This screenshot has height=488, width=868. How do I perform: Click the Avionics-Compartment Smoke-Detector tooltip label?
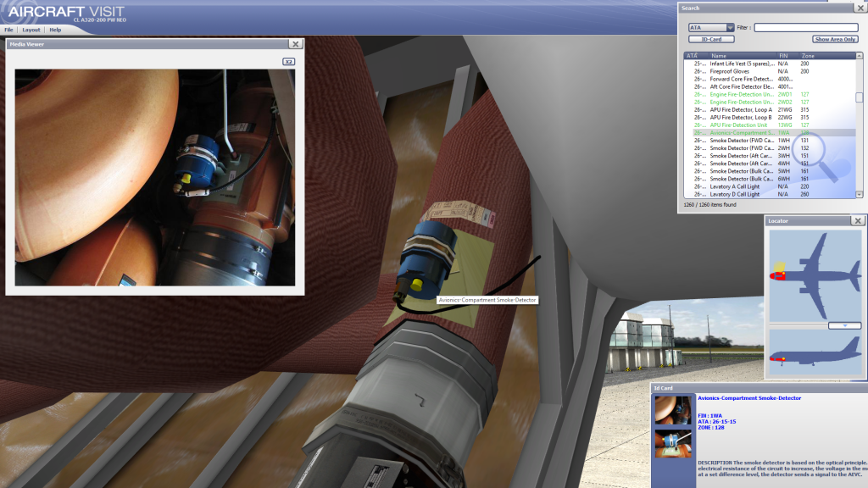click(x=487, y=300)
